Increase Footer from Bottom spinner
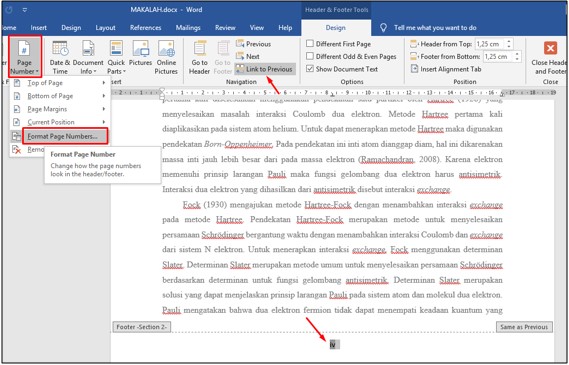 pyautogui.click(x=517, y=54)
